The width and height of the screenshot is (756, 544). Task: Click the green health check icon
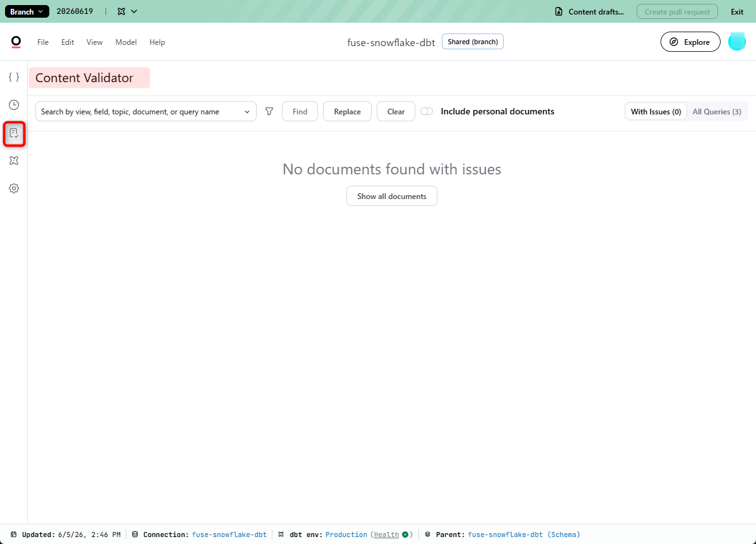[x=405, y=535]
